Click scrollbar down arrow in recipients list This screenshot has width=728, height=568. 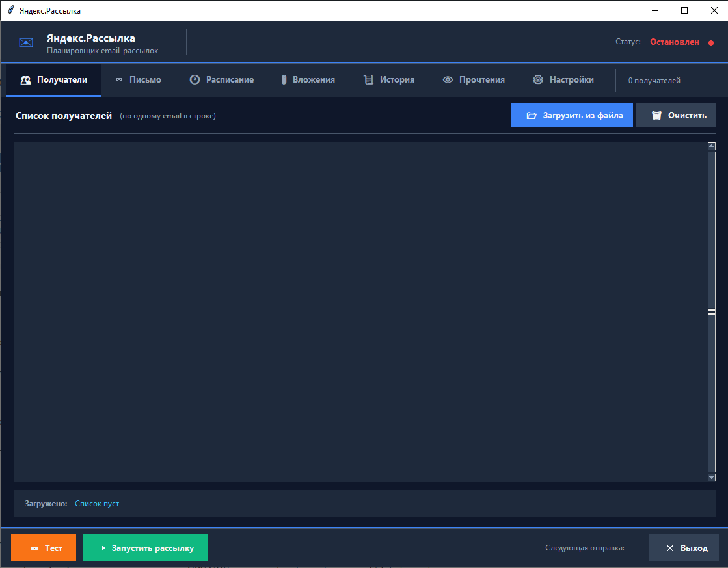point(711,478)
